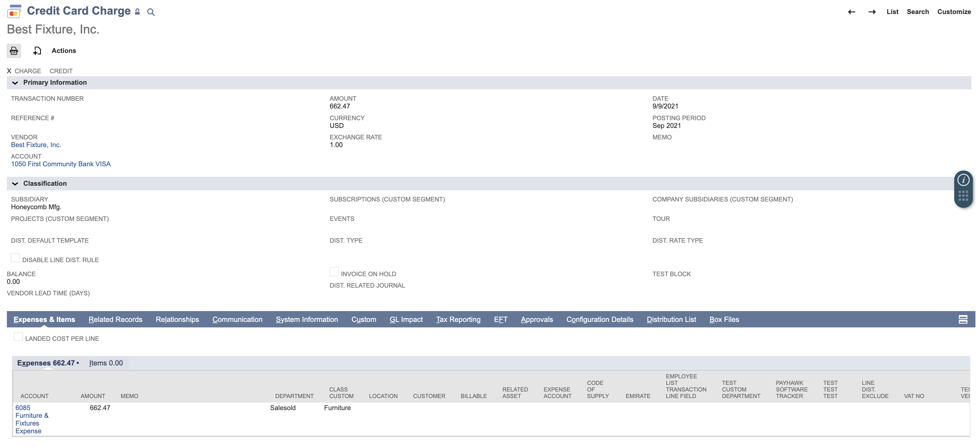Click the credit card record type icon
980x447 pixels.
pyautogui.click(x=14, y=11)
